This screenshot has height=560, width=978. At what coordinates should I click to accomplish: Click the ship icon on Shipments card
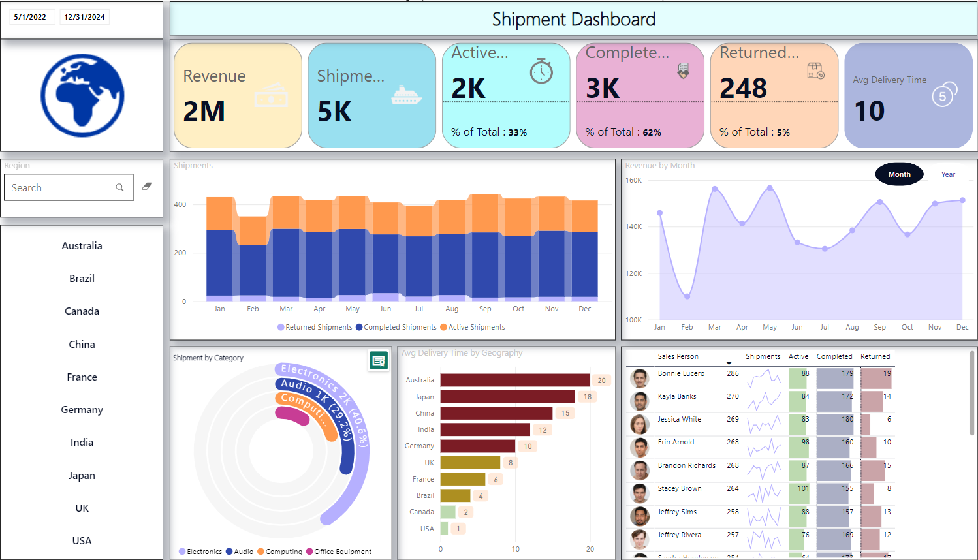coord(406,95)
